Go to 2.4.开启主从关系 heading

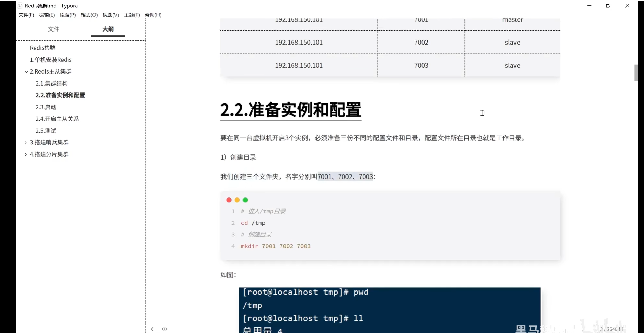coord(57,119)
